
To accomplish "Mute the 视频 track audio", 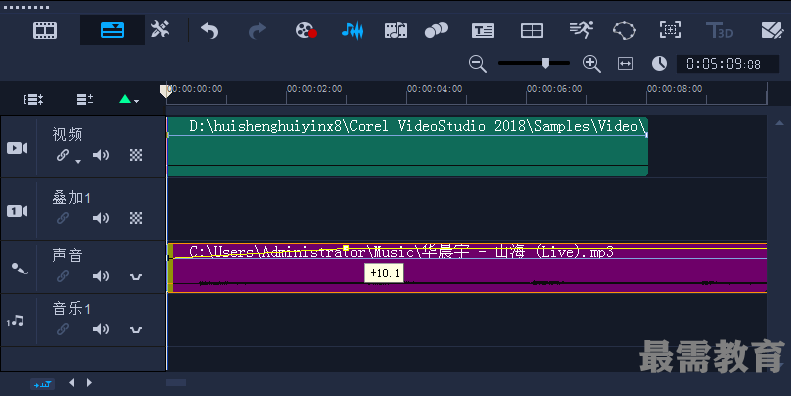I will (101, 155).
